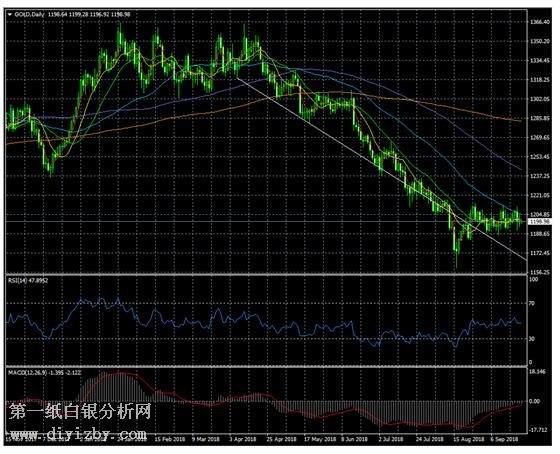The image size is (560, 454).
Task: Select the highlighted current price marker on axis
Action: click(540, 222)
